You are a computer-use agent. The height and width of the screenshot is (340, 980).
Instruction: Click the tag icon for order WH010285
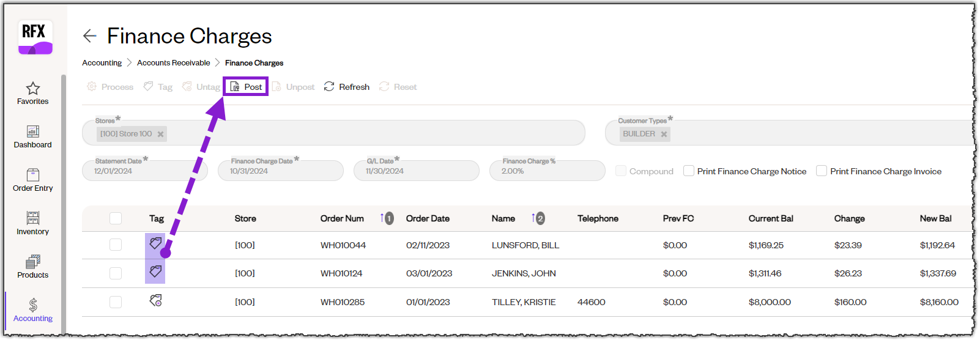click(x=155, y=301)
